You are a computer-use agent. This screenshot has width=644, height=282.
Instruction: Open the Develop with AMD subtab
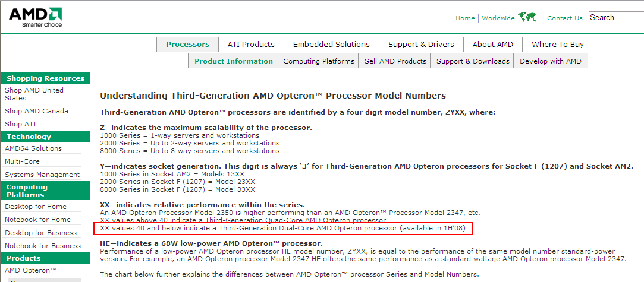[551, 61]
